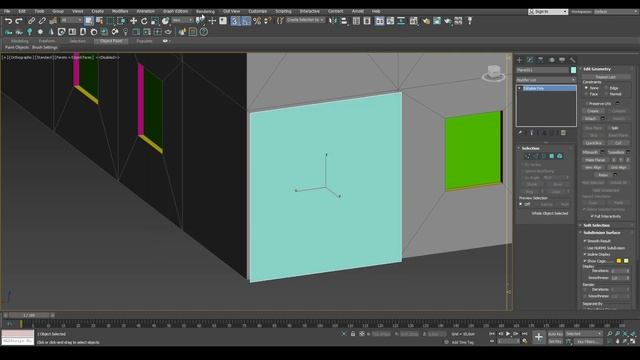Select Element sub-object level icon

[560, 156]
